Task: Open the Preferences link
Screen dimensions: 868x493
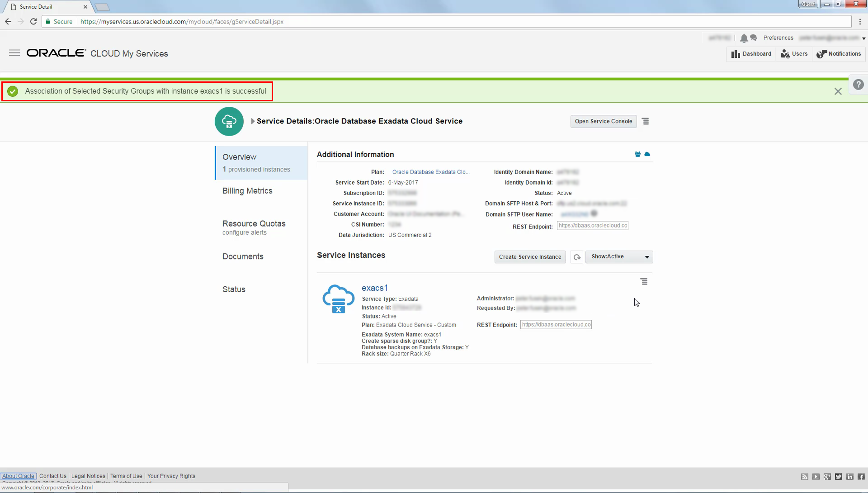Action: 778,38
